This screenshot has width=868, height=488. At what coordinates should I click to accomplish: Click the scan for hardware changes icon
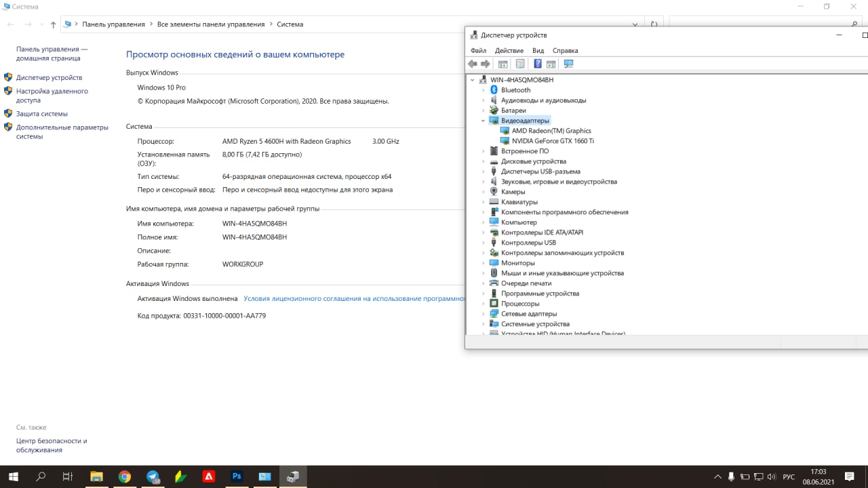click(x=568, y=64)
